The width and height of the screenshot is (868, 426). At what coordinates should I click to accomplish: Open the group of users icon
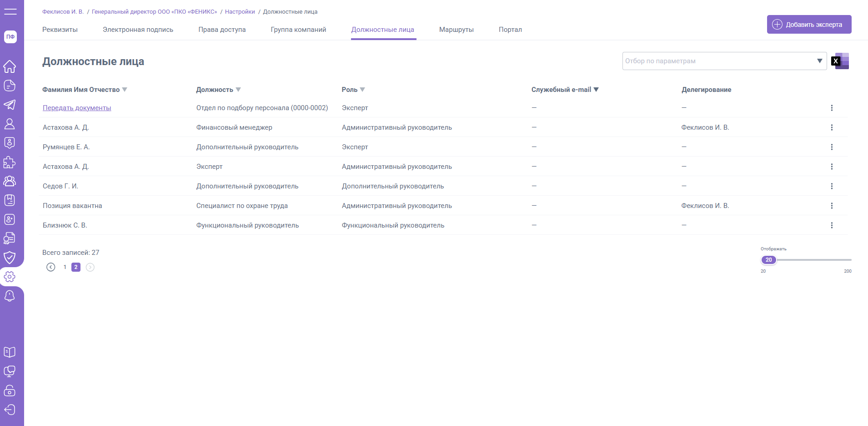pos(10,181)
